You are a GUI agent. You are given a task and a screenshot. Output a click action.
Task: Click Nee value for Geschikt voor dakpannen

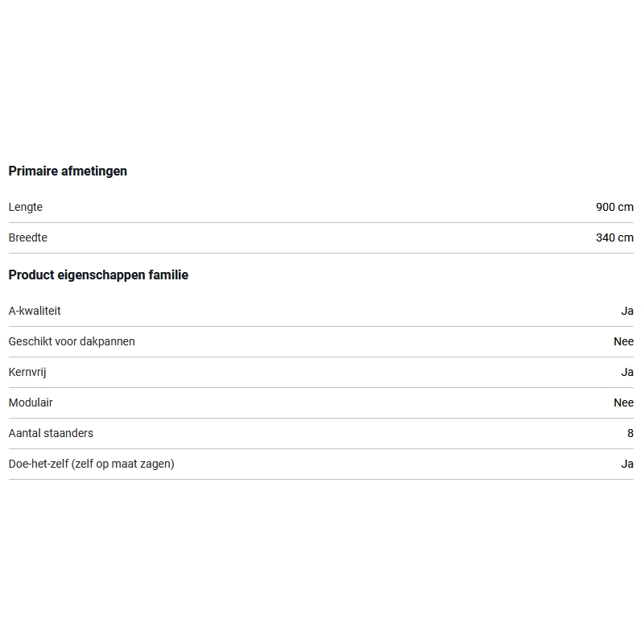(x=623, y=341)
